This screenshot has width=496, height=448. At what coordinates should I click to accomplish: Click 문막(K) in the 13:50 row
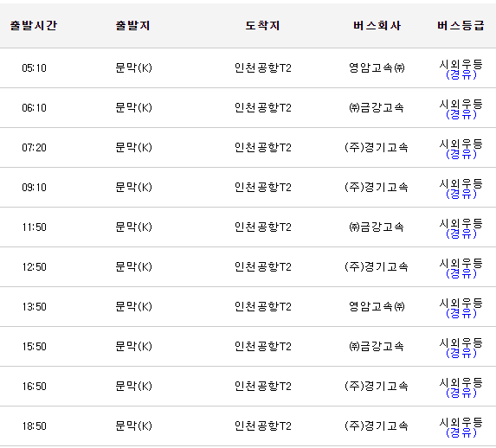pyautogui.click(x=133, y=307)
